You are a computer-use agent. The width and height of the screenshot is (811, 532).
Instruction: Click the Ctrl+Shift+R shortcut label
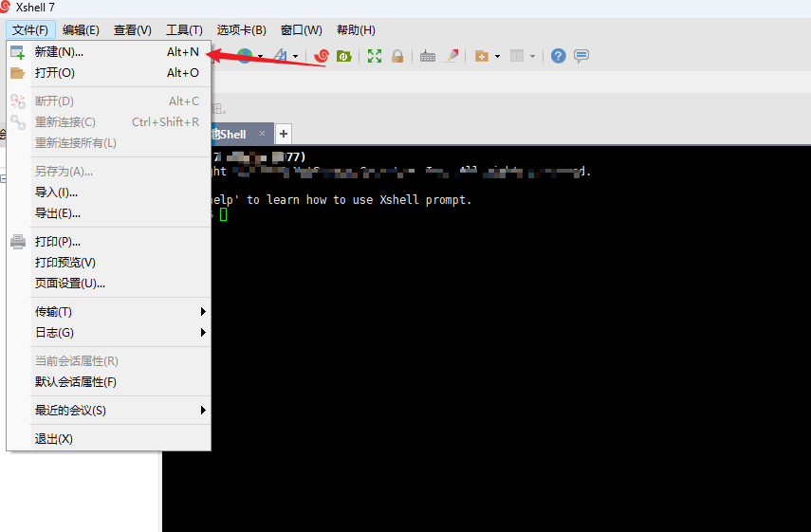165,122
